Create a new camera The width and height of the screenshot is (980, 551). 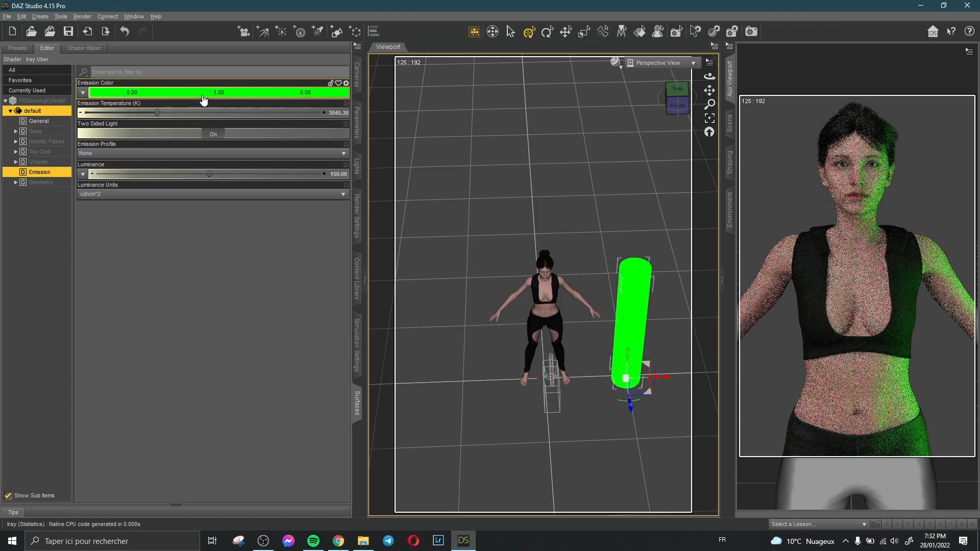point(243,32)
